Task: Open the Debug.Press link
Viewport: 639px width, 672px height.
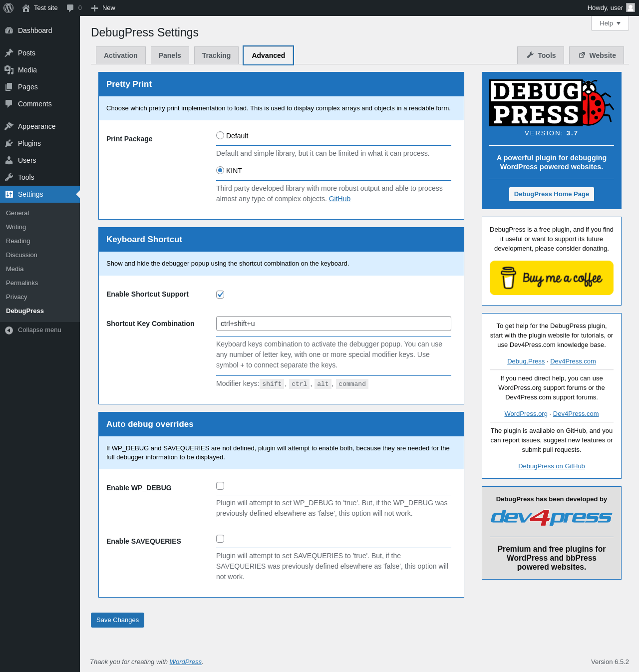Action: tap(526, 361)
